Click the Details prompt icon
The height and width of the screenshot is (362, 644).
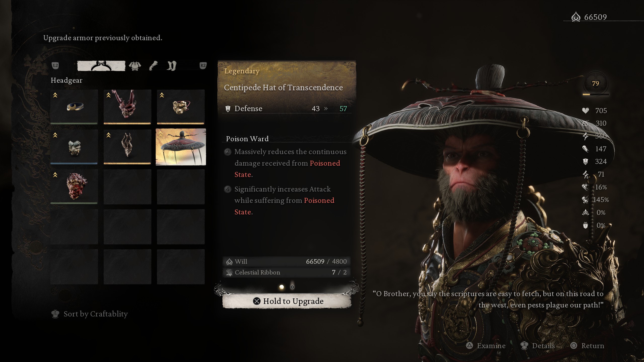click(524, 346)
